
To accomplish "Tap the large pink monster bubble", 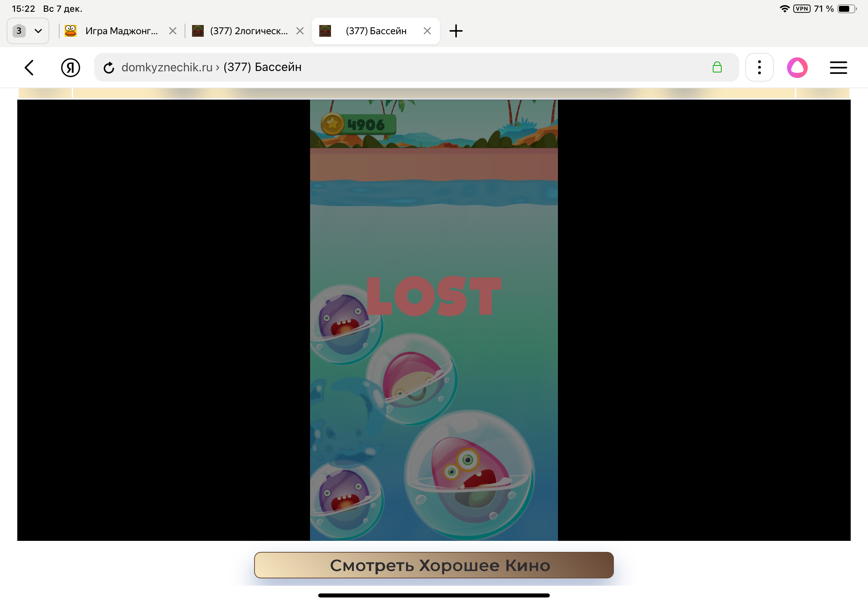I will point(469,474).
